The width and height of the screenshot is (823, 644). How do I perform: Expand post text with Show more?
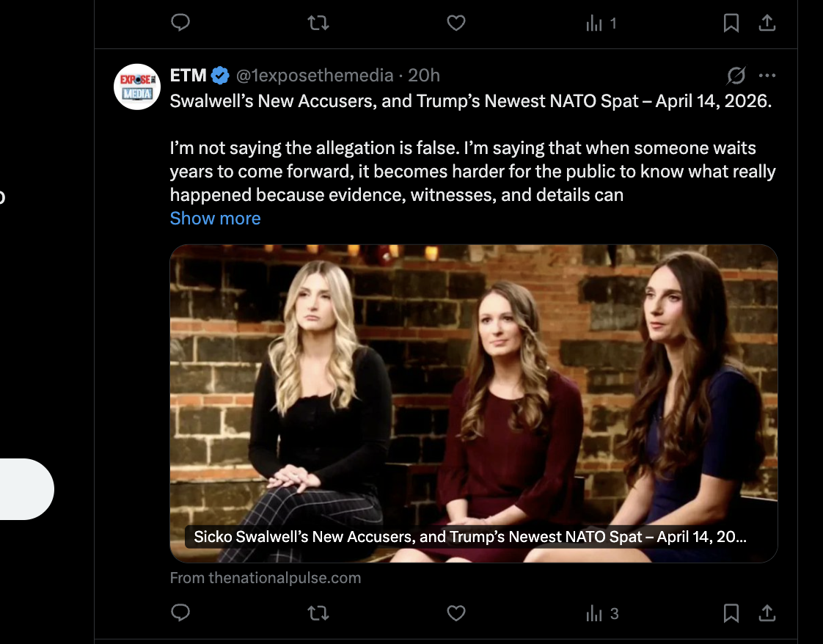215,219
